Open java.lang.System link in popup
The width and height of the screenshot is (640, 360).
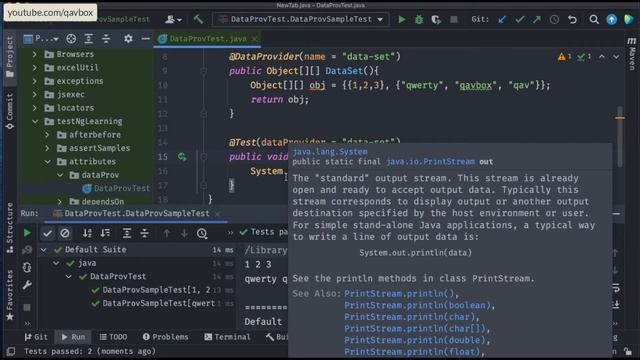pyautogui.click(x=330, y=151)
